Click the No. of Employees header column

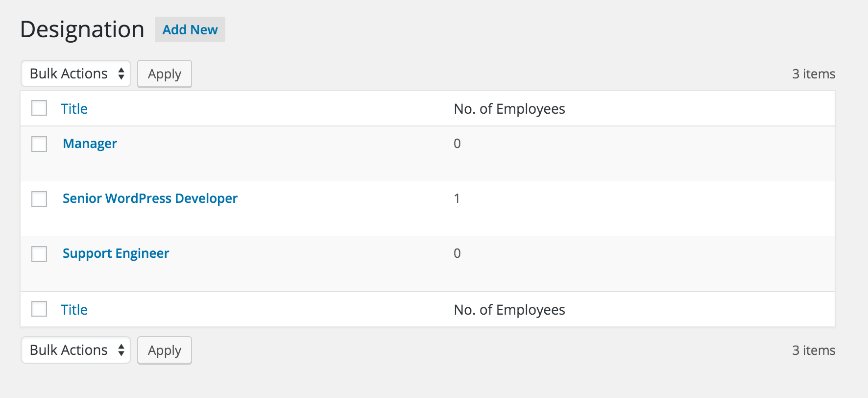[x=509, y=109]
